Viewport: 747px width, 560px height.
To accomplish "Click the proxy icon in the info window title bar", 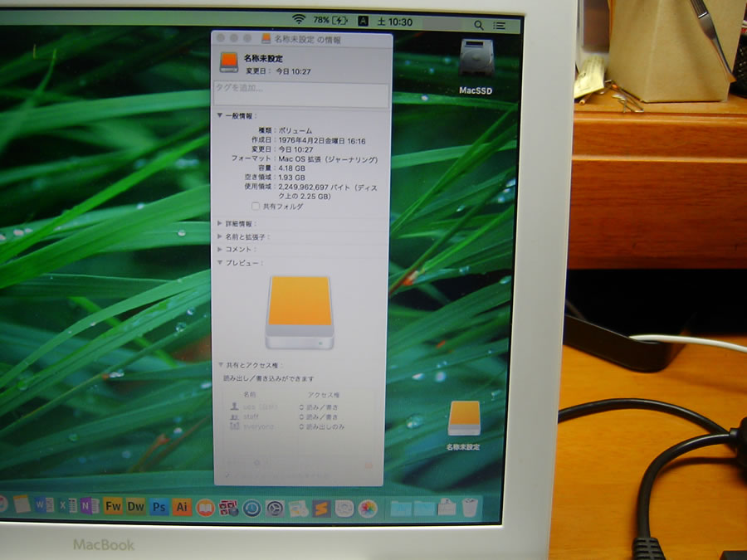I will pyautogui.click(x=266, y=38).
